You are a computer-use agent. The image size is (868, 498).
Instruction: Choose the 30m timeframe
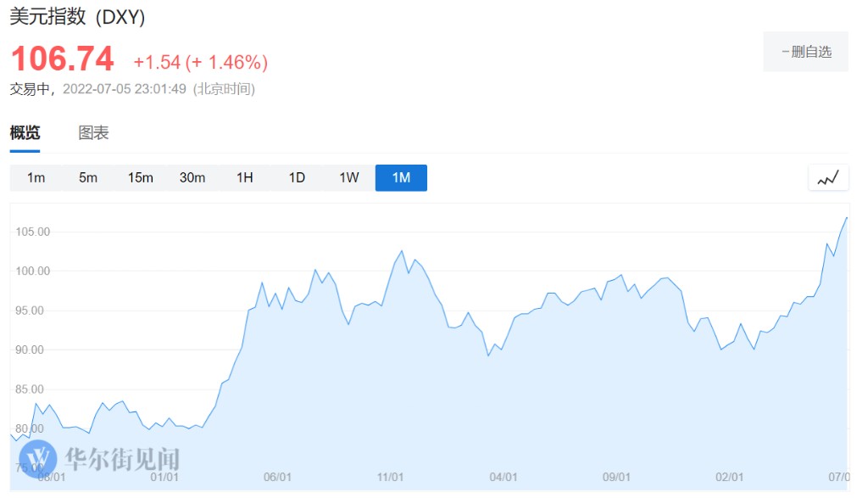click(x=192, y=178)
